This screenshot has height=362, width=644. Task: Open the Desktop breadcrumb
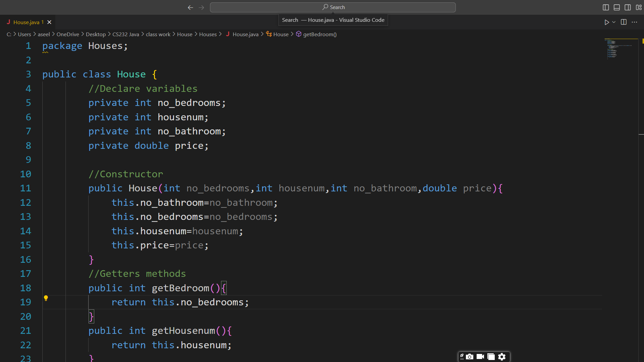(x=96, y=34)
